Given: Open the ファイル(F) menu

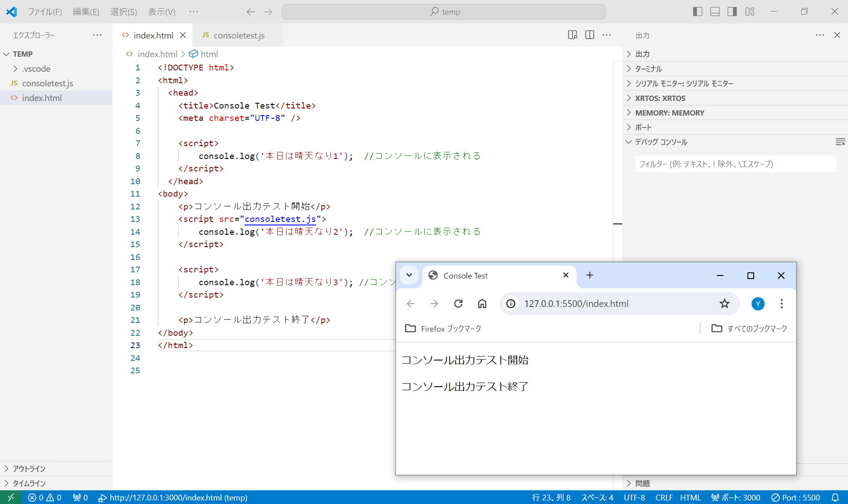Looking at the screenshot, I should pyautogui.click(x=45, y=12).
